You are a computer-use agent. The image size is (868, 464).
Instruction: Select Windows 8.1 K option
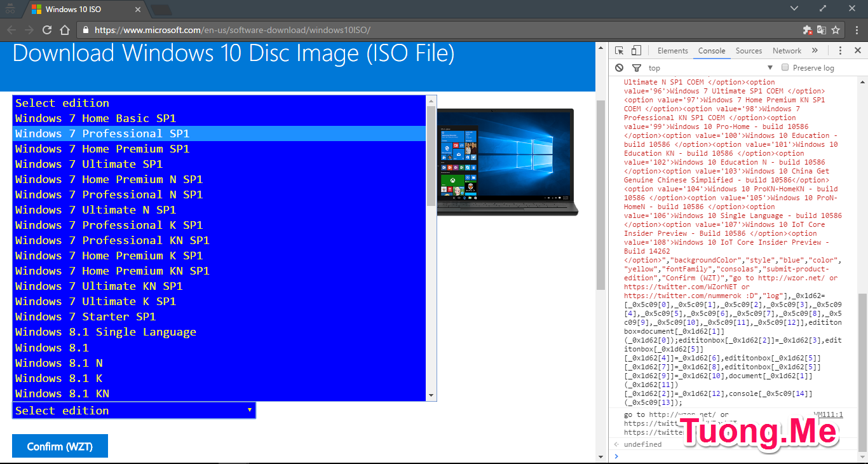coord(219,378)
